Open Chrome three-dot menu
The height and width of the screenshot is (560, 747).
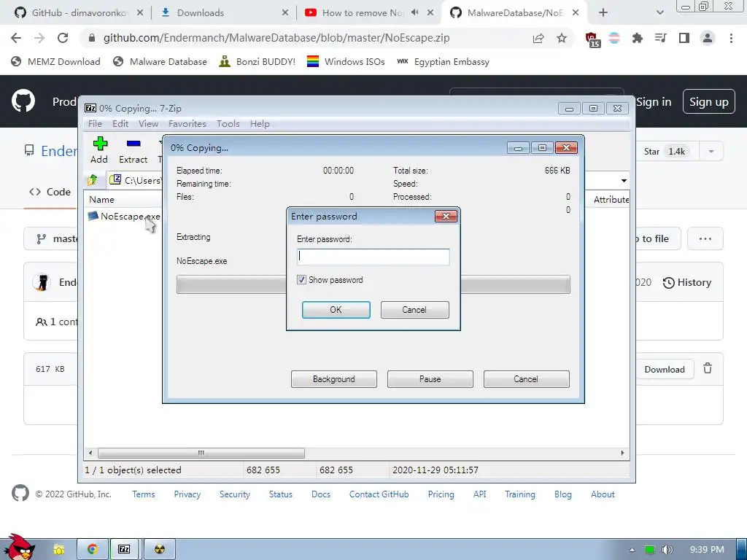coord(731,38)
